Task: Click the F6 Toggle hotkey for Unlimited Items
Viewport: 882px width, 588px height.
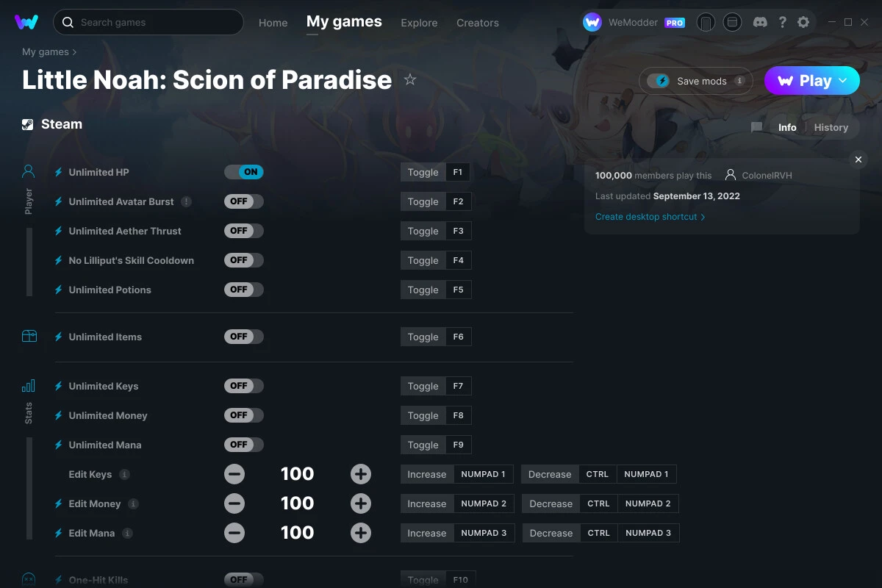Action: pos(458,337)
